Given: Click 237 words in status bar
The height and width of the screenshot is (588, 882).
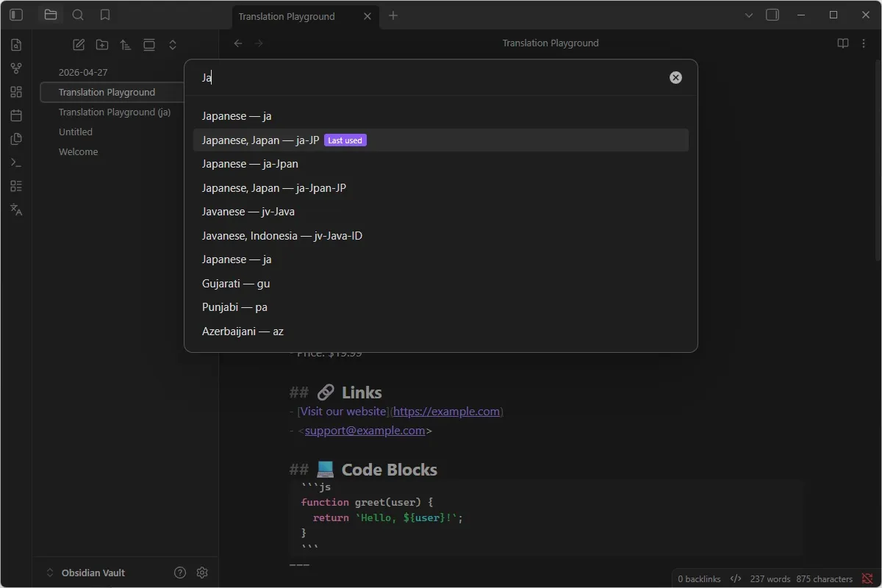Looking at the screenshot, I should coord(770,579).
